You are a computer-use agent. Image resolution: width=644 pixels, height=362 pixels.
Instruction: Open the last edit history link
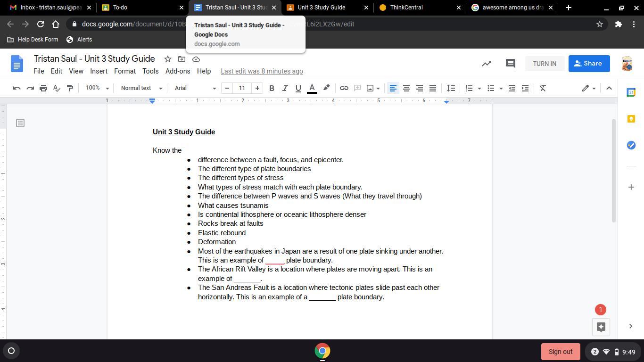tap(262, 71)
